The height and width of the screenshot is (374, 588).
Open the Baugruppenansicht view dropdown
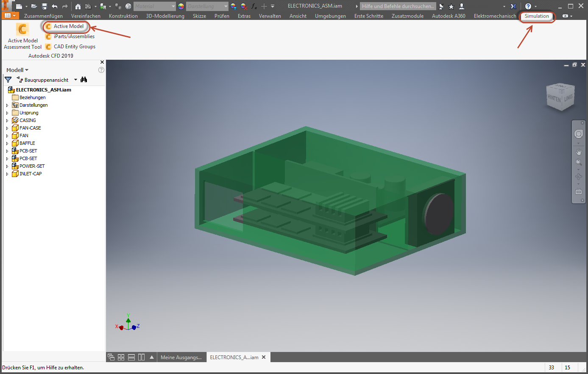click(76, 80)
